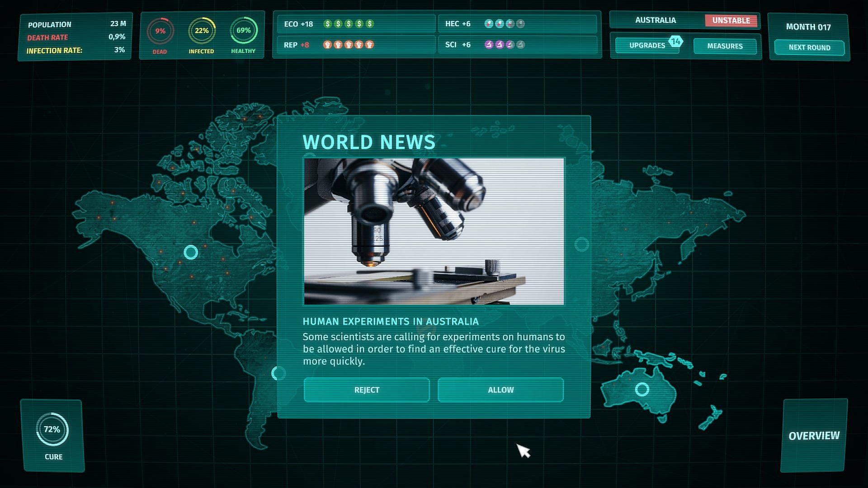Select the North America region marker
The height and width of the screenshot is (488, 868).
point(191,252)
